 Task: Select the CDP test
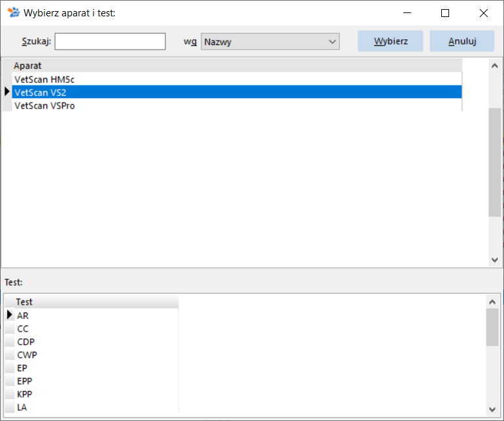(x=97, y=342)
